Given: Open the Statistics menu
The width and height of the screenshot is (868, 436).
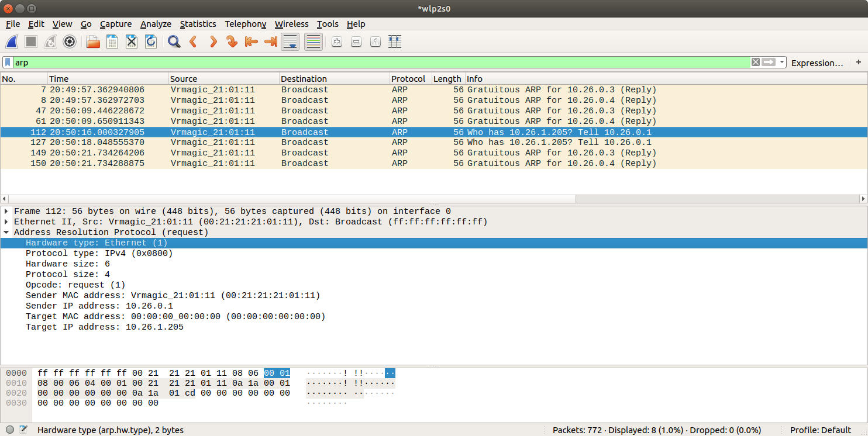Looking at the screenshot, I should tap(198, 24).
